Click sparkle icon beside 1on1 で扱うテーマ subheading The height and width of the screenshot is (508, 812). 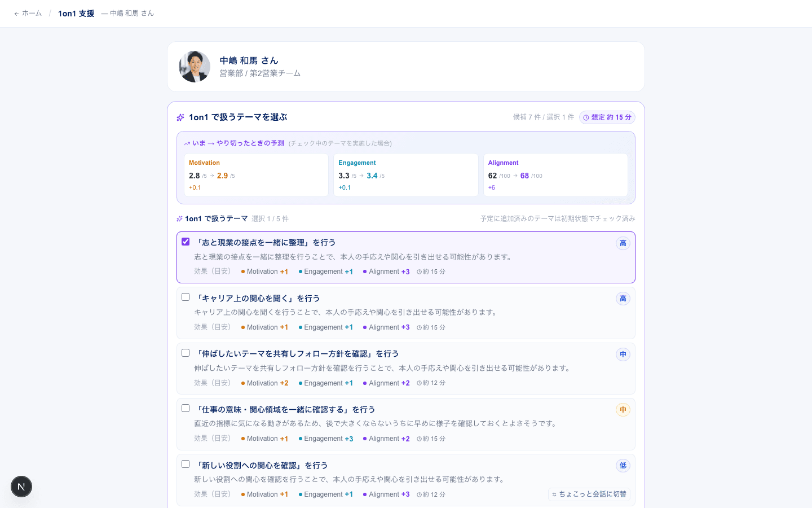(179, 219)
